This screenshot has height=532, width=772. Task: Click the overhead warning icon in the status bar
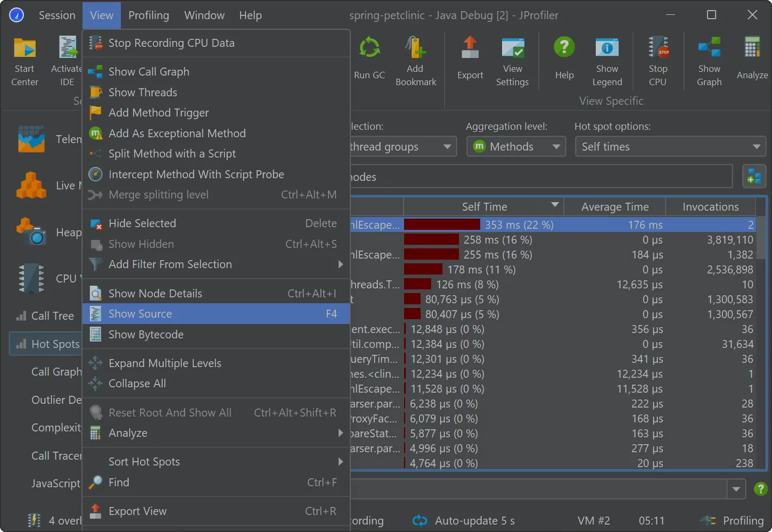(34, 520)
